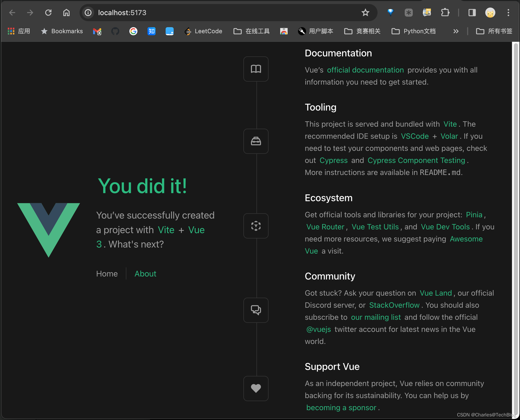Open the Python文档 bookmark folder
Image resolution: width=520 pixels, height=420 pixels.
pos(414,31)
